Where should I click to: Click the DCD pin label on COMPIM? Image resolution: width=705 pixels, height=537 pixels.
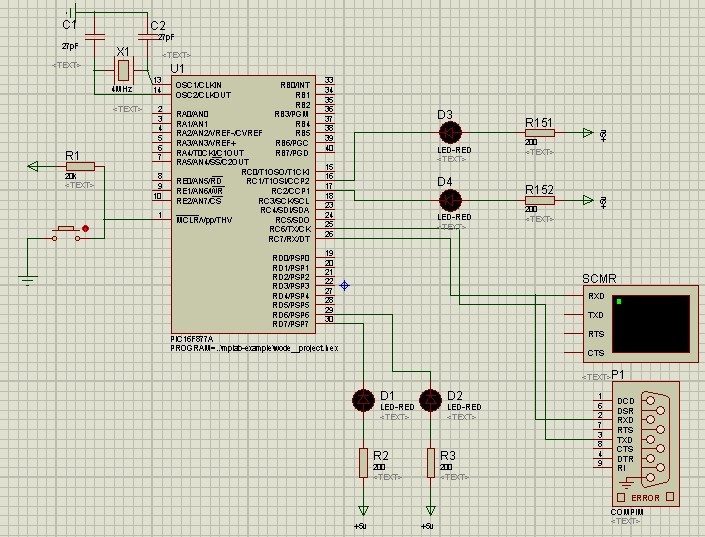pos(625,401)
